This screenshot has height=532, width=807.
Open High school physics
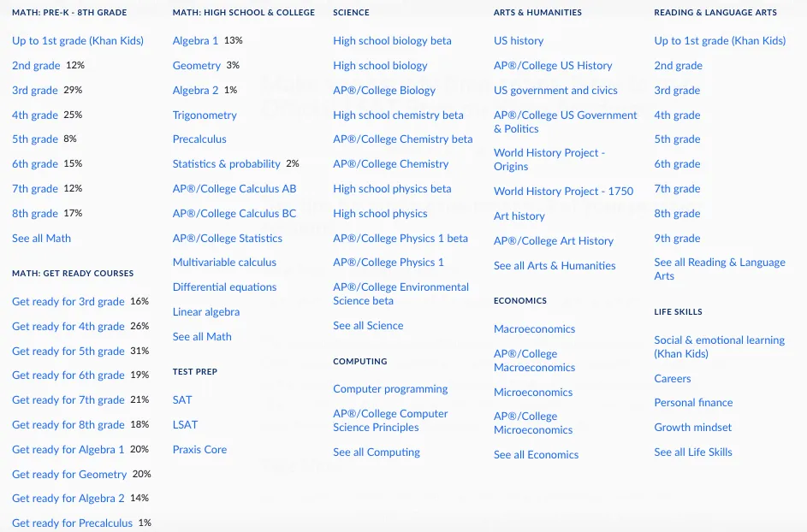coord(380,213)
